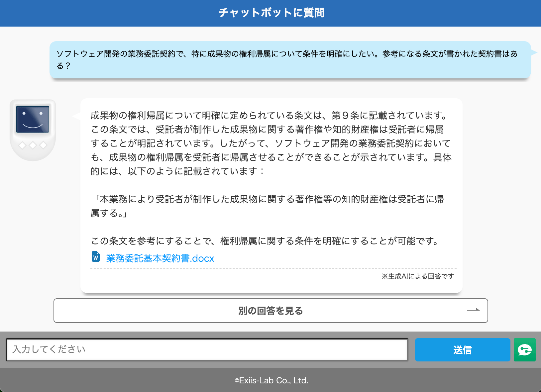
Task: Focus the 入力してください message input field
Action: [207, 349]
